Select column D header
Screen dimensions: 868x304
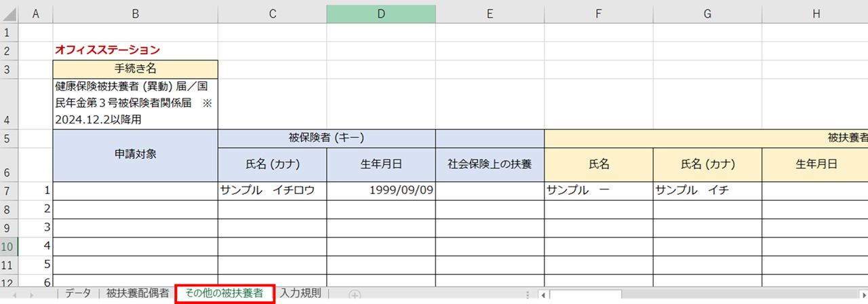[x=380, y=14]
